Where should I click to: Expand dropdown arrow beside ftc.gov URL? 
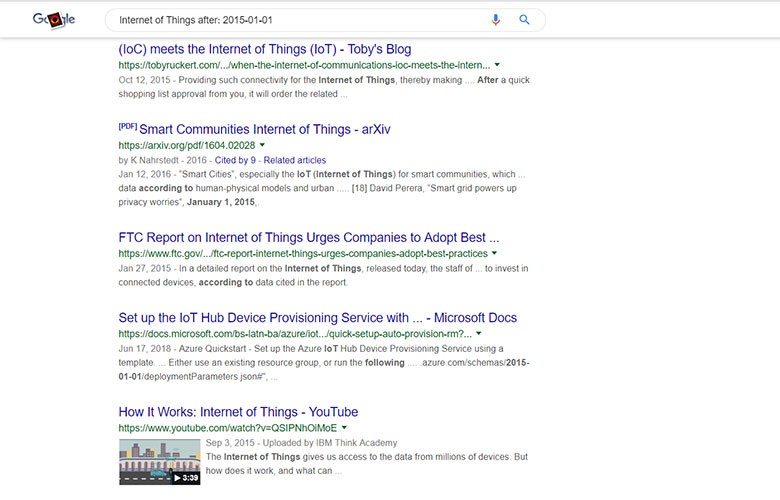point(494,253)
